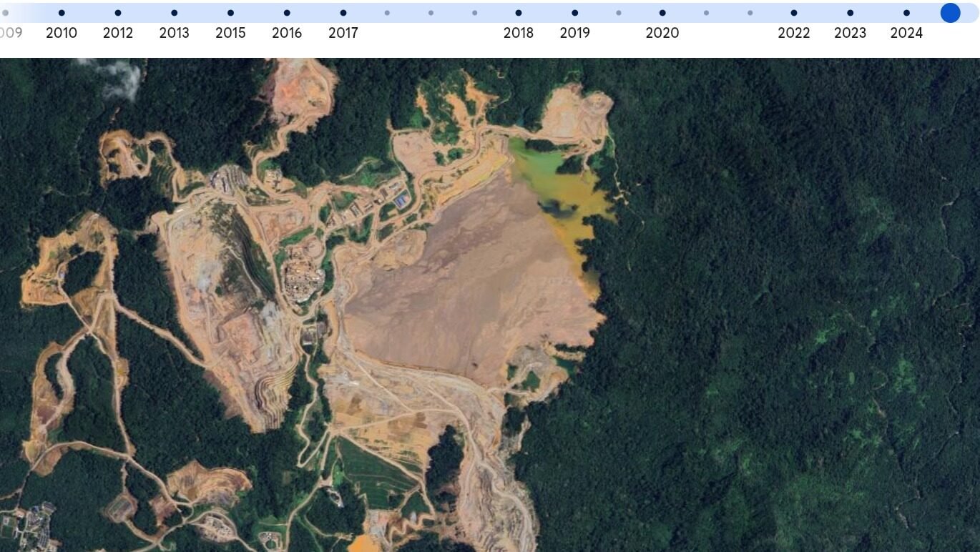Select the 2012 timeline marker dot

117,11
